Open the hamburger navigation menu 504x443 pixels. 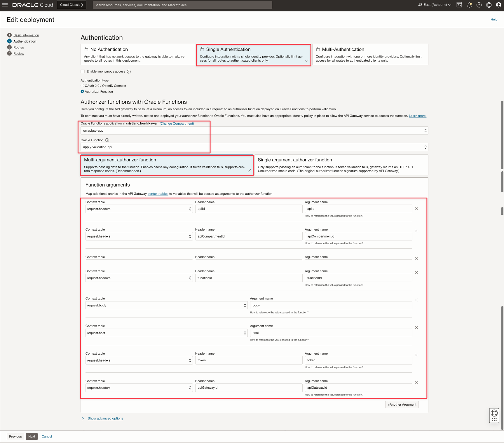tap(5, 5)
